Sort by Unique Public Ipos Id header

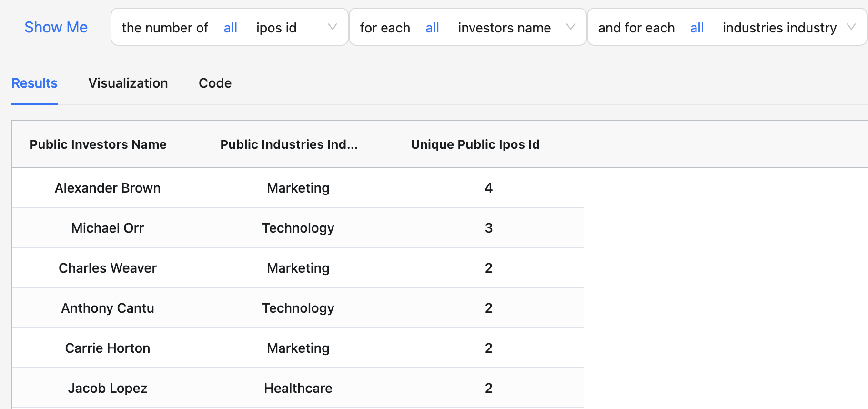(475, 144)
